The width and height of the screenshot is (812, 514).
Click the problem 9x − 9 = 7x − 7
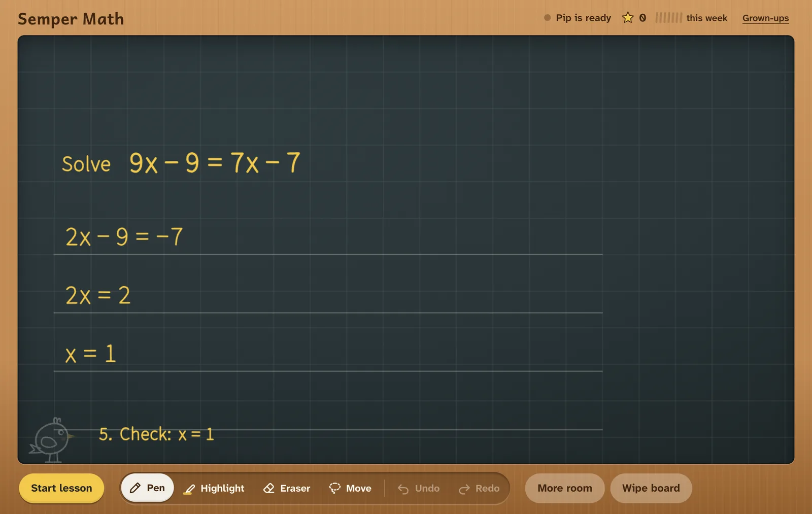[215, 163]
